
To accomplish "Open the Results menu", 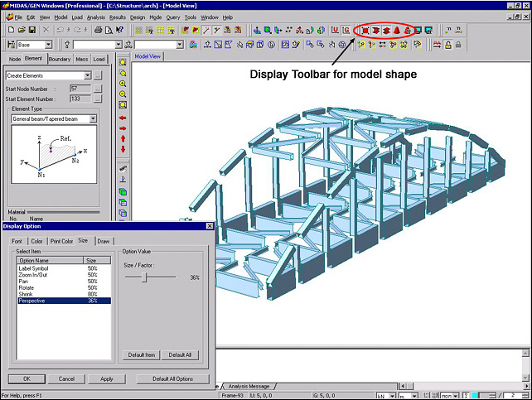I will (118, 17).
